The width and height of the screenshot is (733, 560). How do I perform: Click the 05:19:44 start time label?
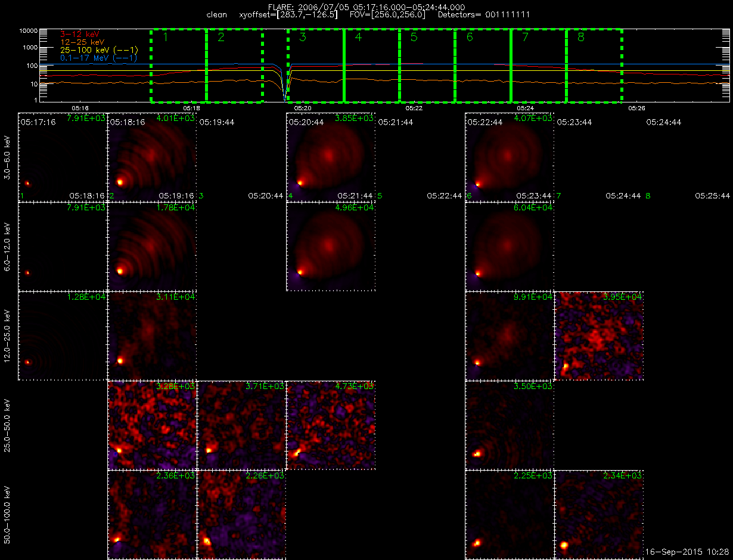216,122
